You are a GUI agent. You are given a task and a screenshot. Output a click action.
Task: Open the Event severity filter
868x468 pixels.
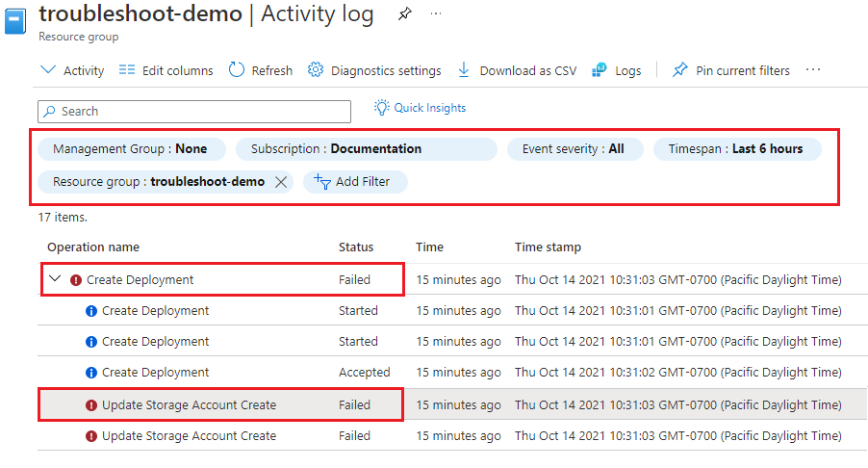573,149
